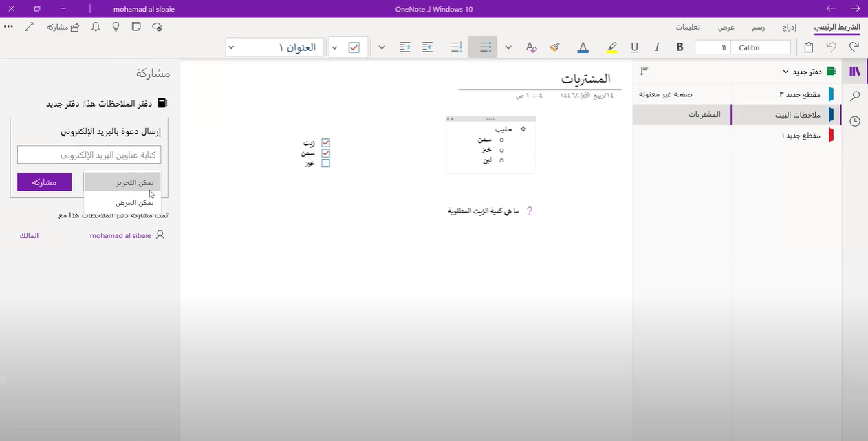This screenshot has width=868, height=441.
Task: Click the sticky notes feed icon
Action: click(x=136, y=27)
